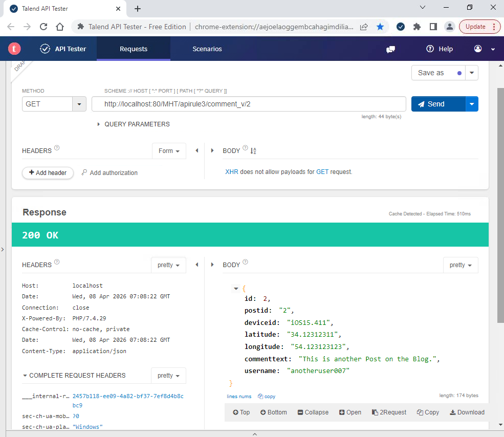Open the Send button dropdown arrow

pyautogui.click(x=472, y=104)
